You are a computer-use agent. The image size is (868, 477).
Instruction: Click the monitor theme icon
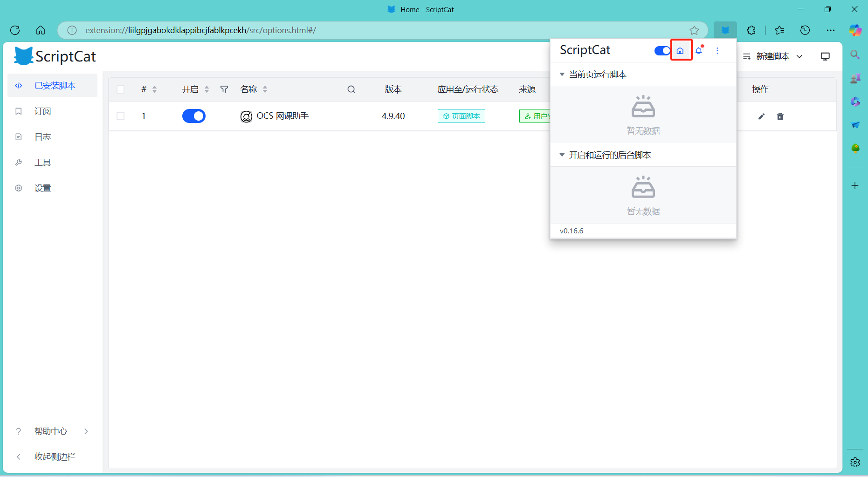825,56
